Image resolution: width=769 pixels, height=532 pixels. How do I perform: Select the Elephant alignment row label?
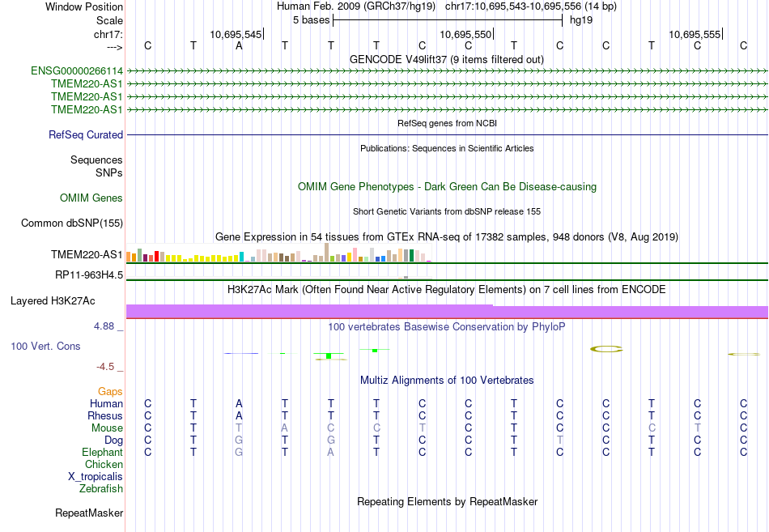[102, 452]
